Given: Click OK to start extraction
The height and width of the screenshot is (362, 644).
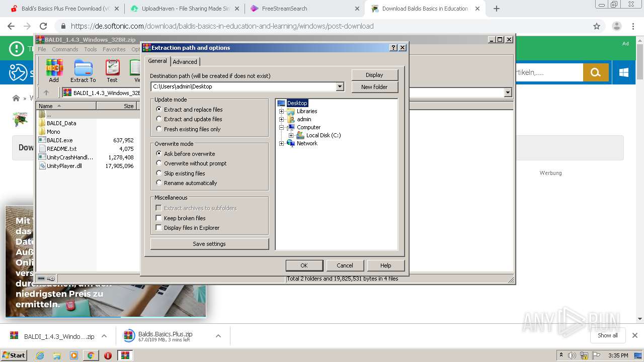Looking at the screenshot, I should [x=304, y=265].
